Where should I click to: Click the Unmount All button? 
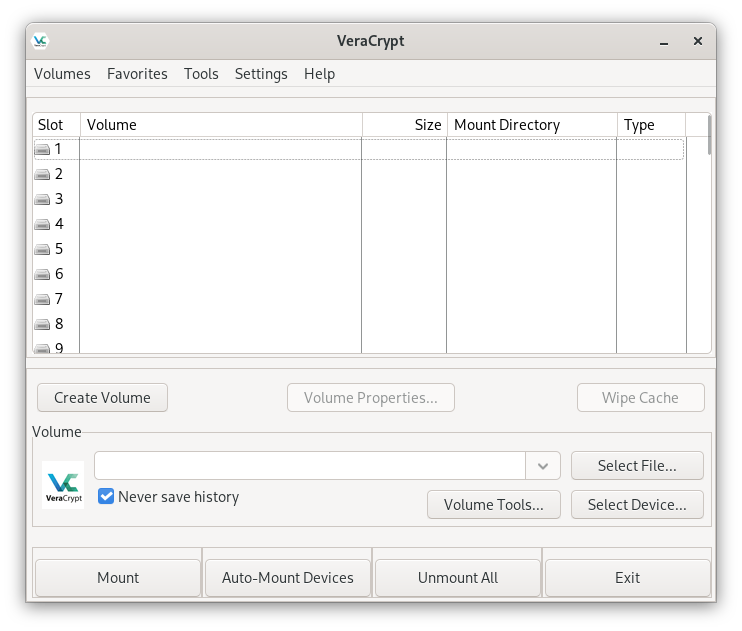(458, 578)
